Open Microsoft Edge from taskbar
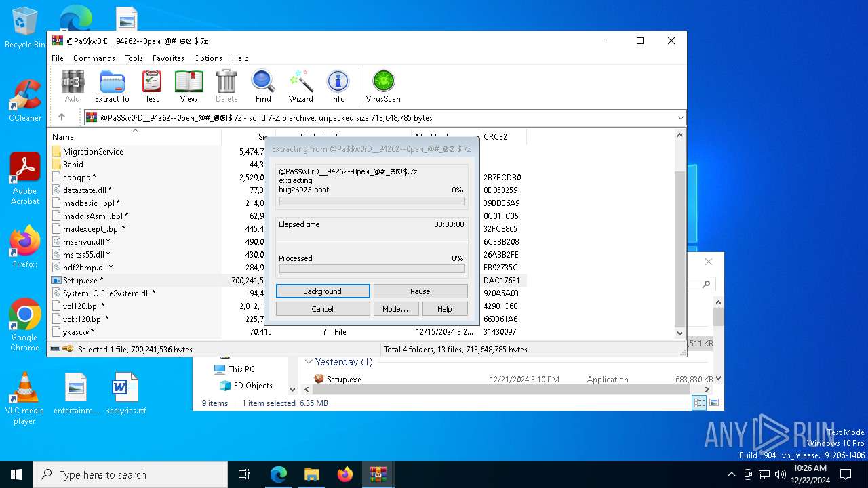868x488 pixels. [x=279, y=474]
